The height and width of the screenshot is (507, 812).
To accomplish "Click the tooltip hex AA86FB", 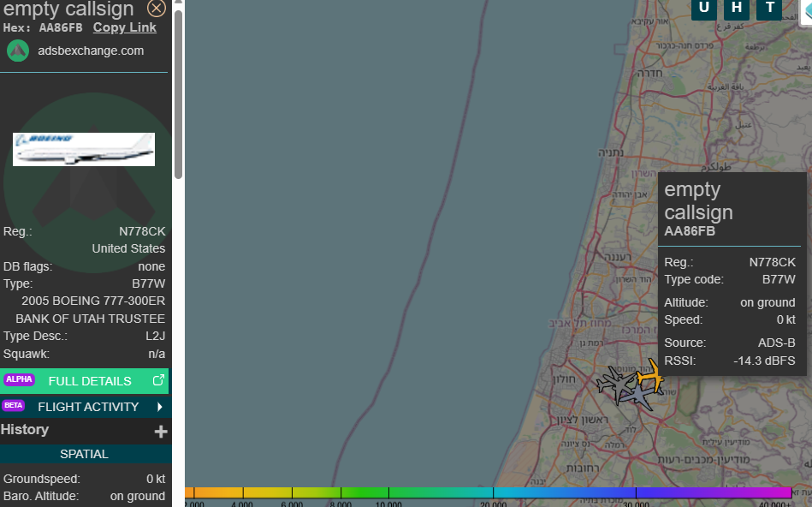I will (x=690, y=231).
